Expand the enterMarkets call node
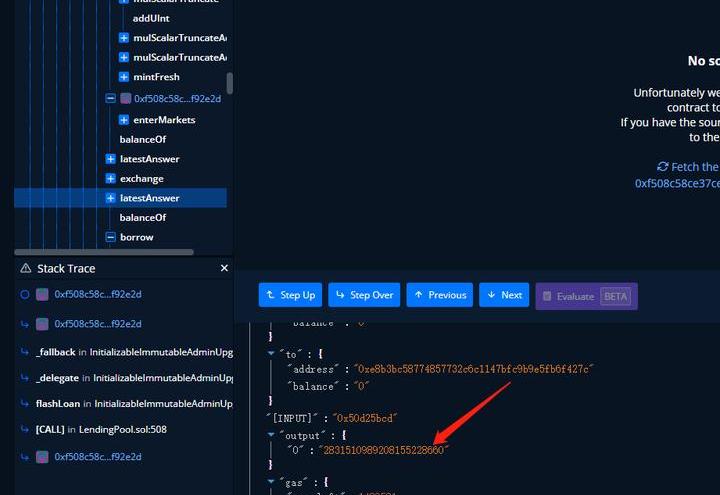Image resolution: width=720 pixels, height=495 pixels. [x=124, y=120]
